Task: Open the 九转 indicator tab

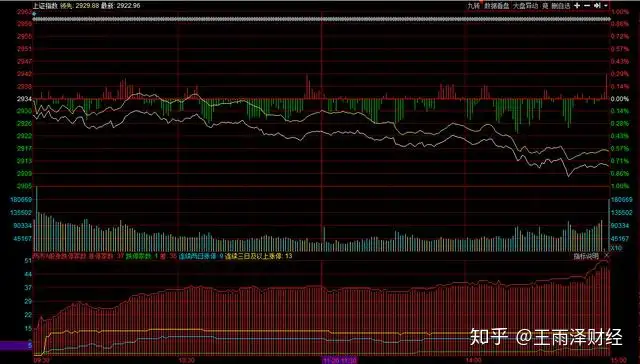Action: (x=474, y=6)
